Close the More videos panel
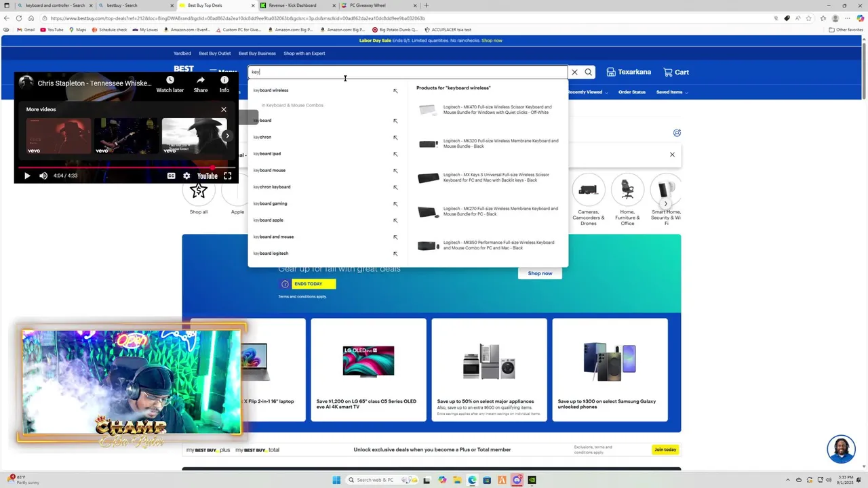868x488 pixels. [224, 109]
